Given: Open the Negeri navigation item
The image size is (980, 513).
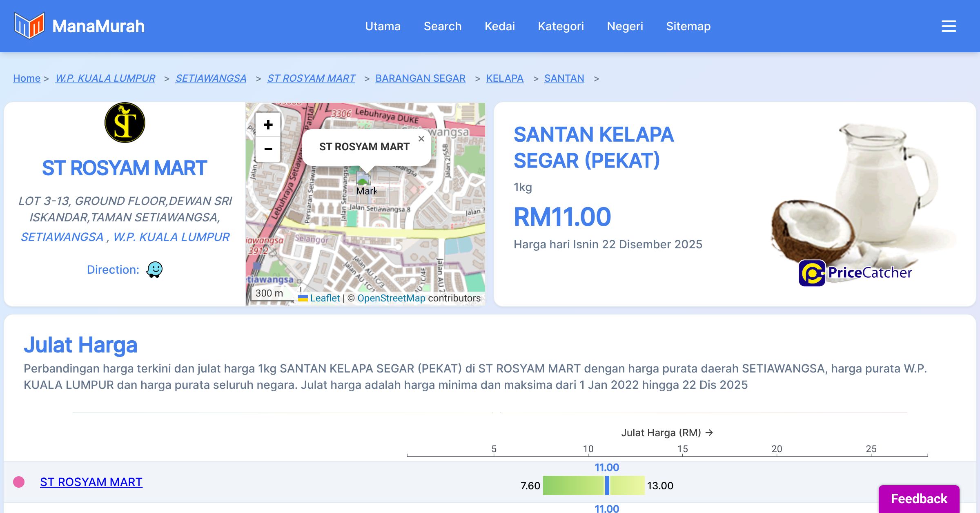Looking at the screenshot, I should pos(625,26).
